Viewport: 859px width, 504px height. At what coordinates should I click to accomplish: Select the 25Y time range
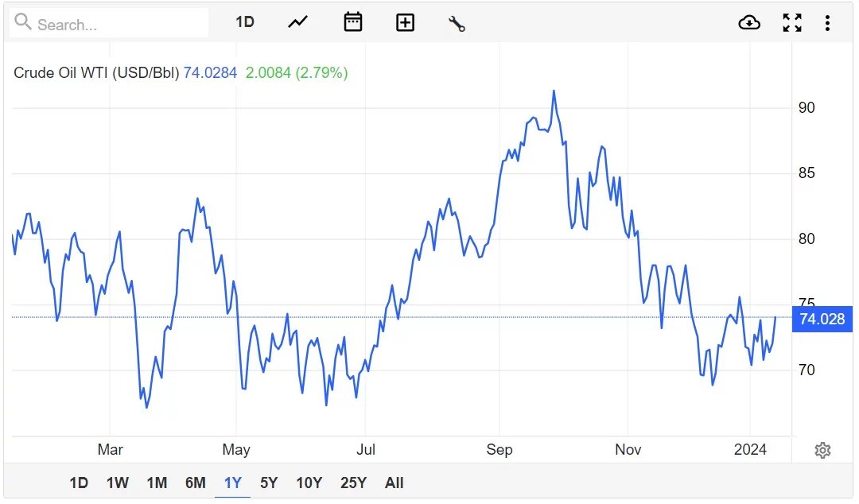coord(353,483)
